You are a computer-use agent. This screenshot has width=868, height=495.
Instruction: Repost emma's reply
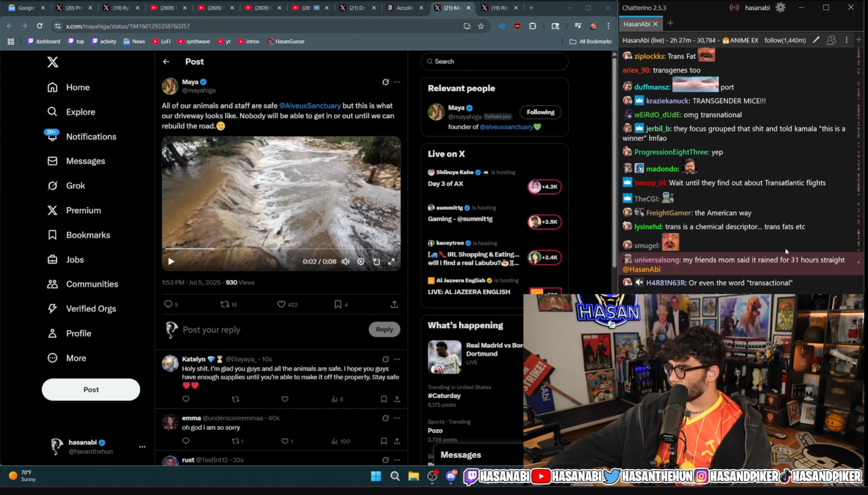pyautogui.click(x=237, y=441)
